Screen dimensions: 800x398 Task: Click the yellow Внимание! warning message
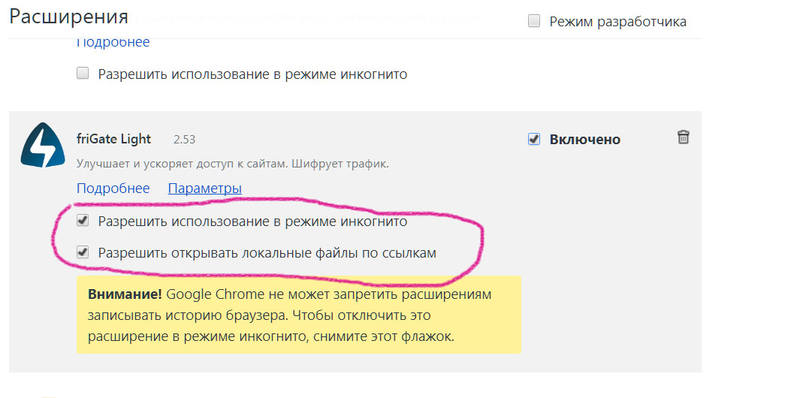(x=299, y=315)
